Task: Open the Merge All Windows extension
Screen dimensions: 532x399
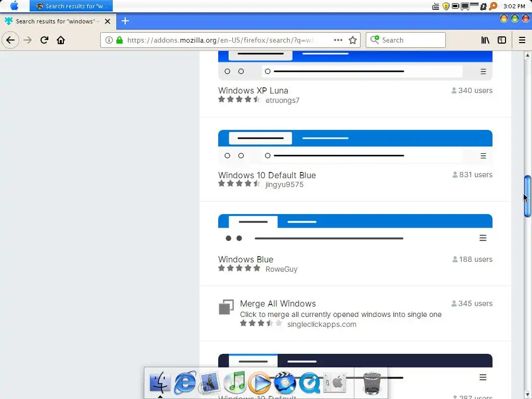Action: 278,303
